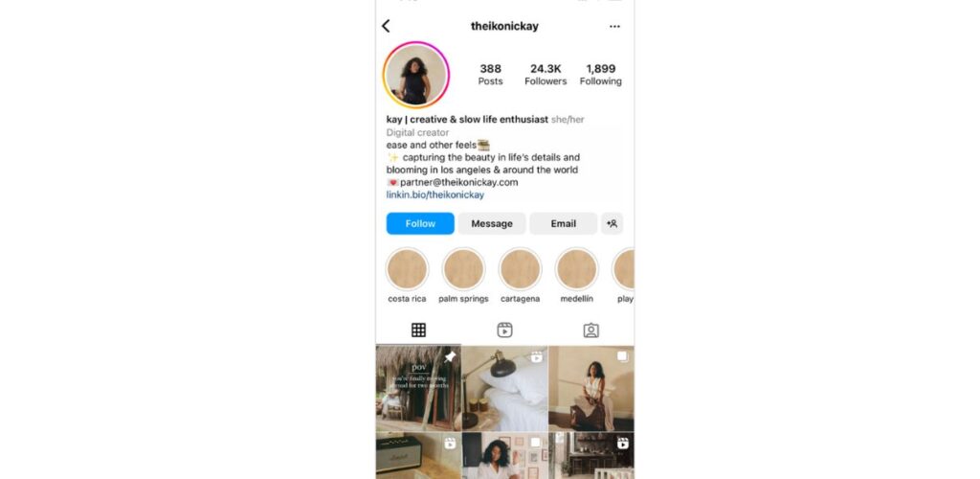
Task: Open the three-dot options menu
Action: pyautogui.click(x=615, y=26)
